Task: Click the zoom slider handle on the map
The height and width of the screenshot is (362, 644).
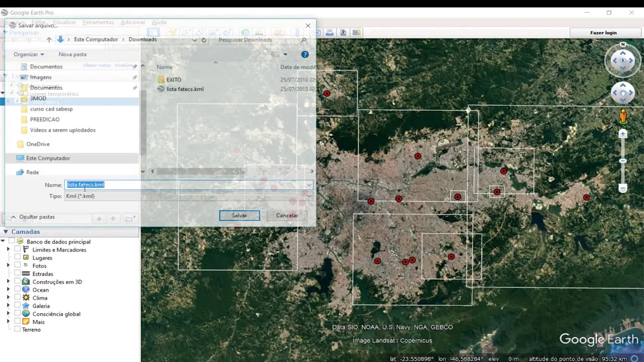Action: coord(623,161)
